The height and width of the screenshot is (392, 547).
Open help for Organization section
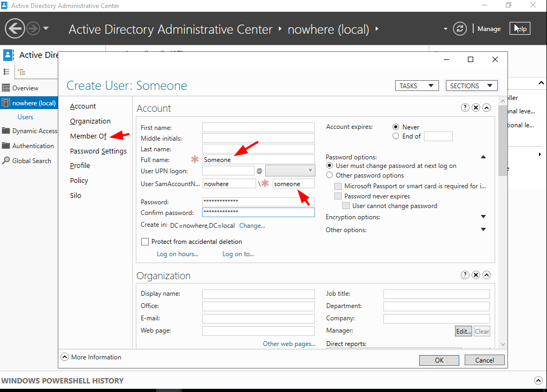(465, 275)
